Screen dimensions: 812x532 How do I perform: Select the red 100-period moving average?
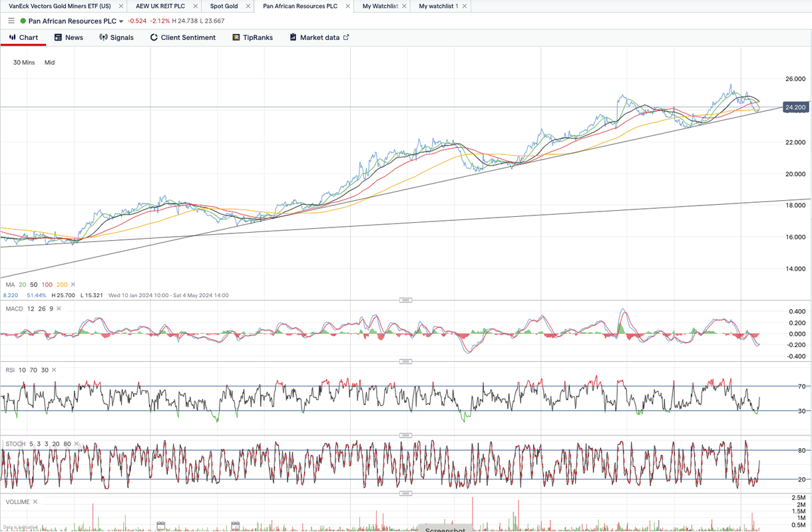[47, 285]
